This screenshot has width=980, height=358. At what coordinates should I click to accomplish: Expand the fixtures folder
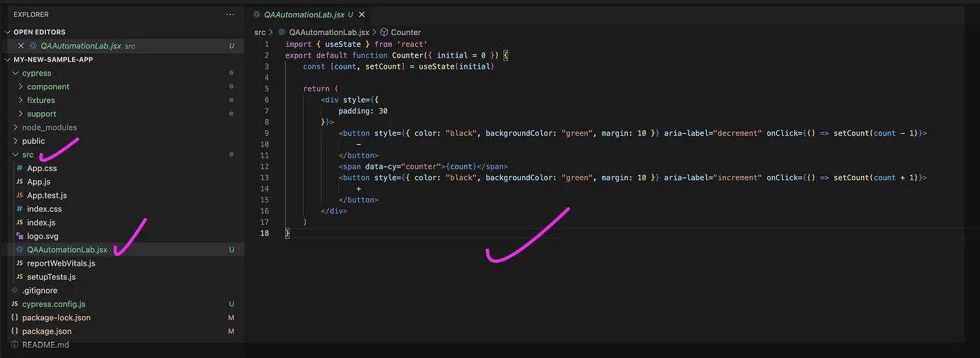tap(20, 100)
